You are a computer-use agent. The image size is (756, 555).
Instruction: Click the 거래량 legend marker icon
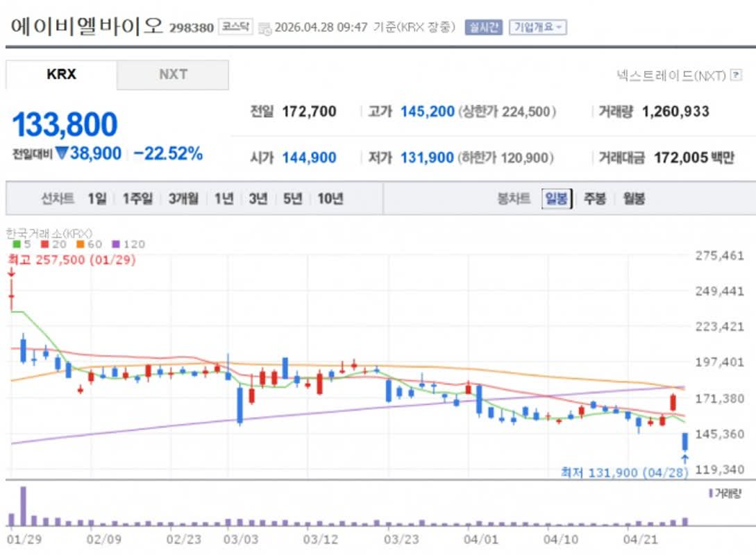coord(709,493)
